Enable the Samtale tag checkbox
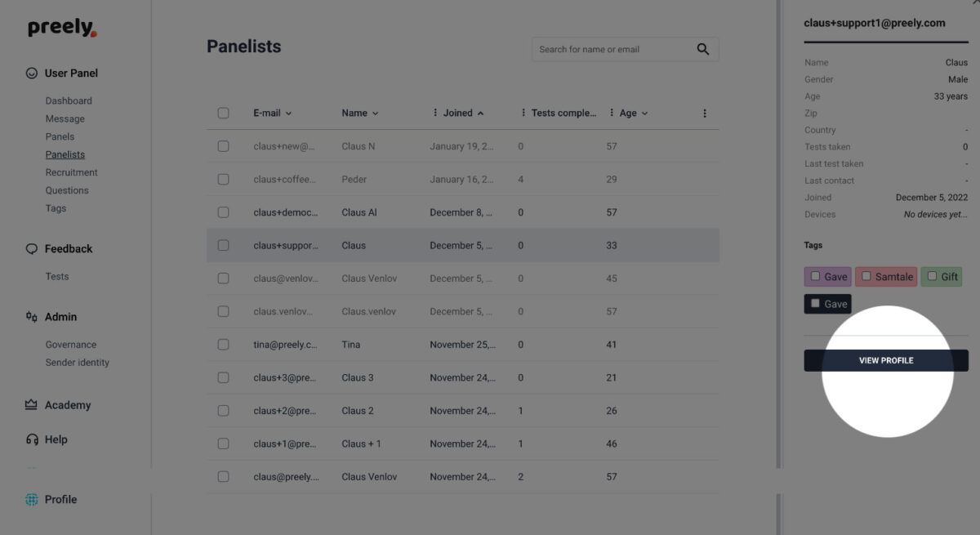This screenshot has width=980, height=535. coord(866,277)
